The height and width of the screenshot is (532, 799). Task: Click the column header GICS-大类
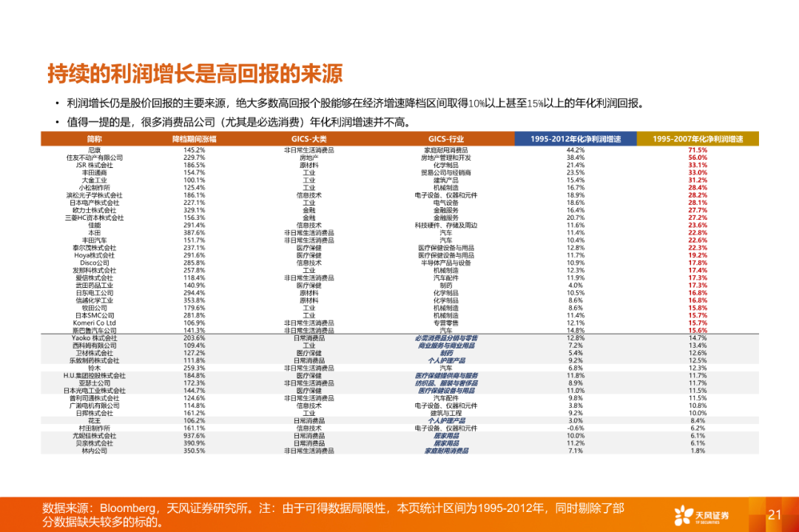coord(309,138)
